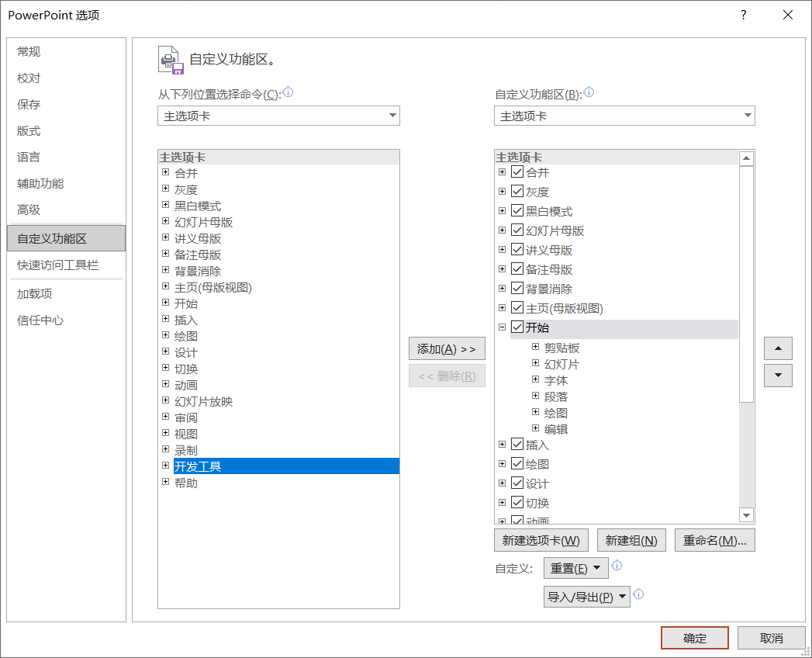Select the 幻灯片 group under 开始
Screen dimensions: 812x658
pos(561,364)
